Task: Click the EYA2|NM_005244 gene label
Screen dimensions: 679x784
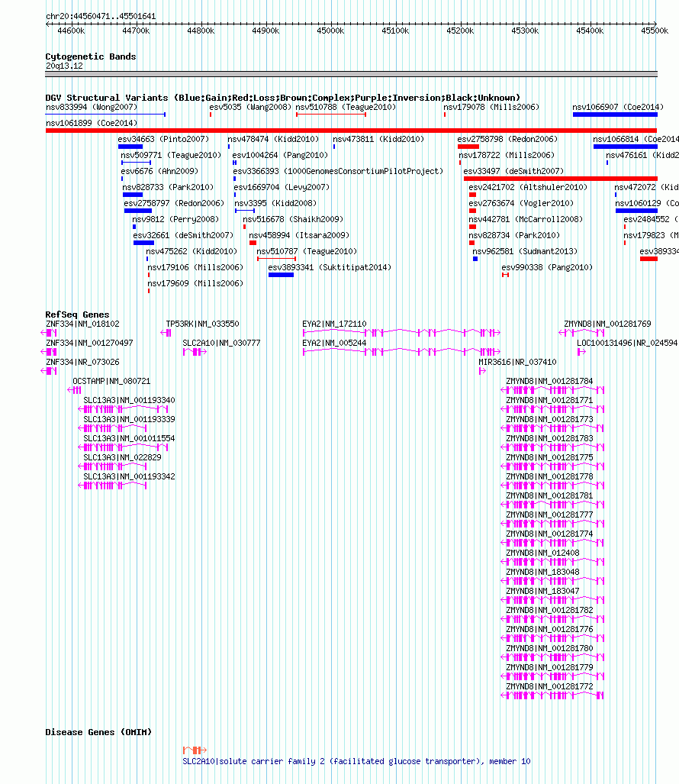Action: (334, 343)
